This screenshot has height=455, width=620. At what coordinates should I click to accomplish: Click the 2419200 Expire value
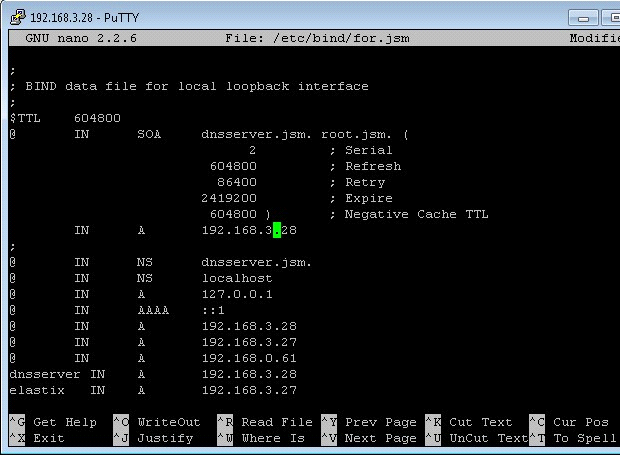click(x=229, y=198)
